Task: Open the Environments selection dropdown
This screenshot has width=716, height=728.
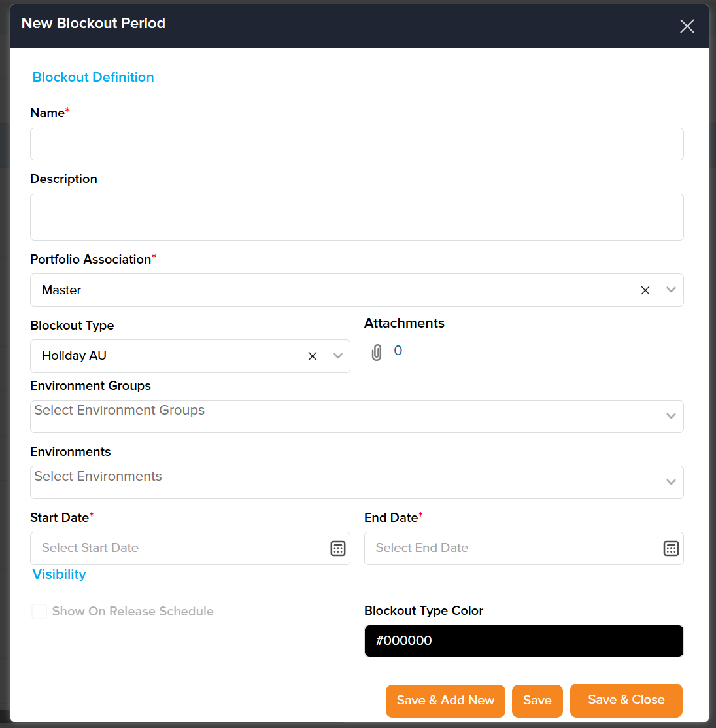Action: [x=671, y=482]
